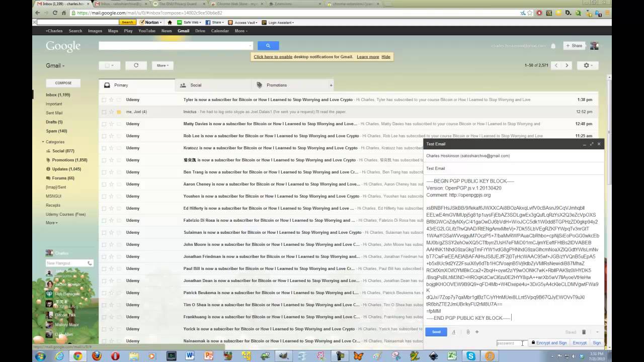Screen dimensions: 644x362
Task: Add a new inbox category tab with plus
Action: point(331,85)
